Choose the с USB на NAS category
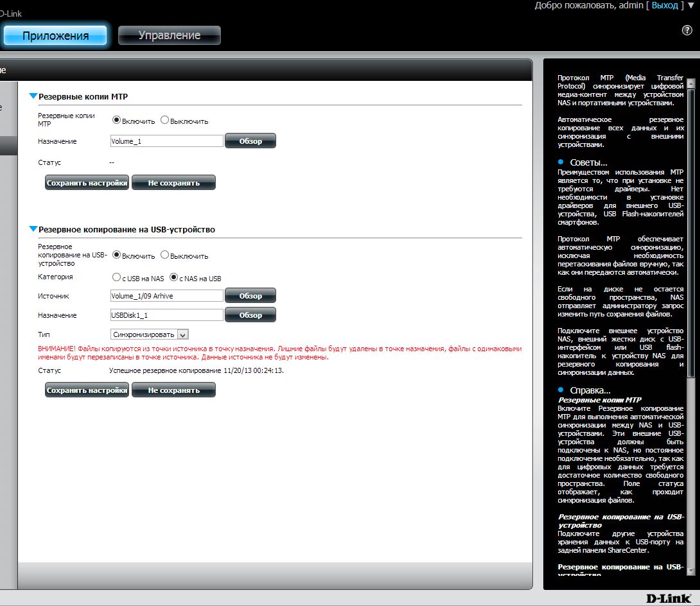 click(116, 278)
